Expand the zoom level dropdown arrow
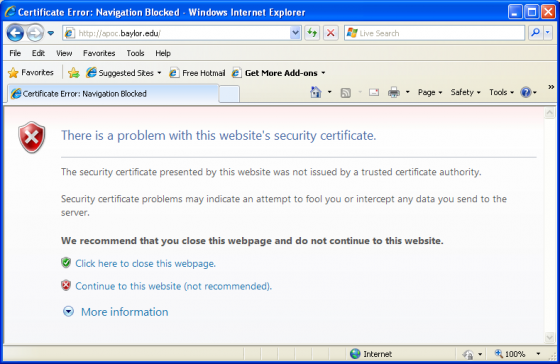Viewport: 560px width, 364px height. [538, 354]
